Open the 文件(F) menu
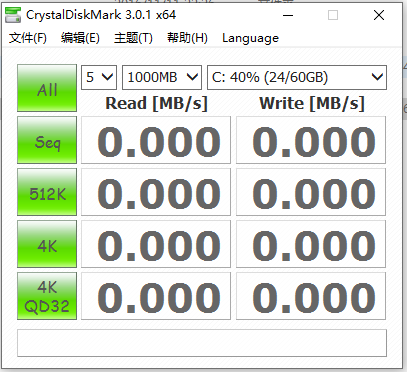 (x=28, y=38)
